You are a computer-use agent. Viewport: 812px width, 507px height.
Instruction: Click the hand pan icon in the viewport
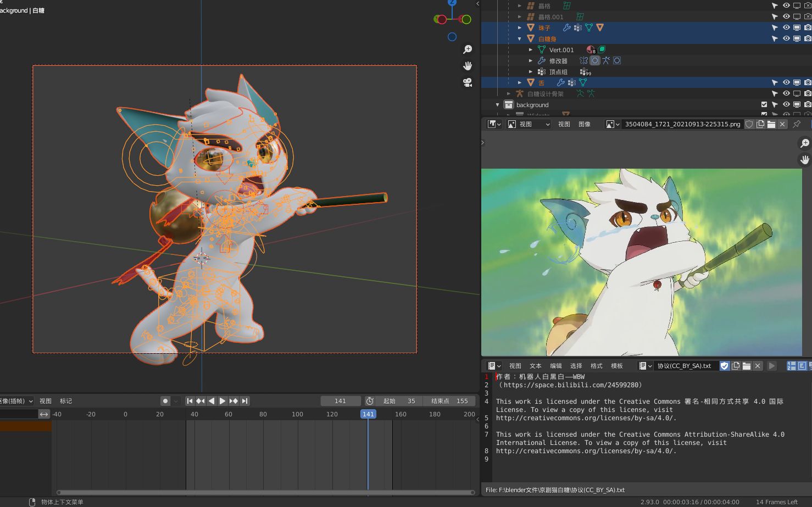point(468,65)
